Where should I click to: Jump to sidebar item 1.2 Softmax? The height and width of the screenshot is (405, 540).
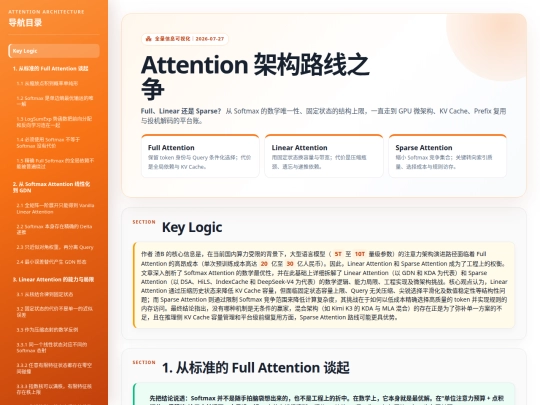54,101
